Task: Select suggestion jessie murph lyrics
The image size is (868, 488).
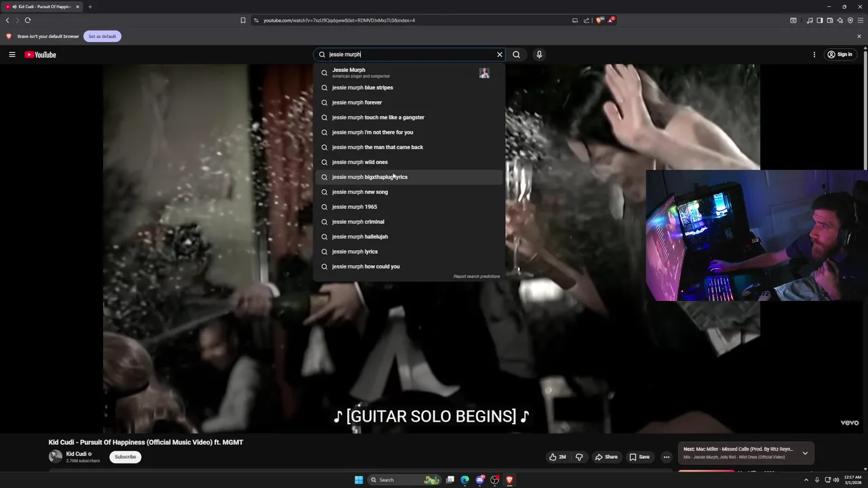Action: click(409, 251)
